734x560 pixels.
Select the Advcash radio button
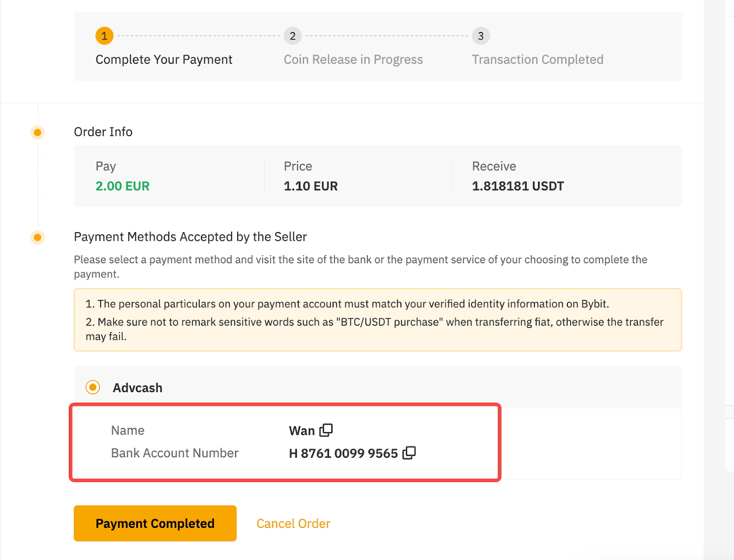(93, 388)
